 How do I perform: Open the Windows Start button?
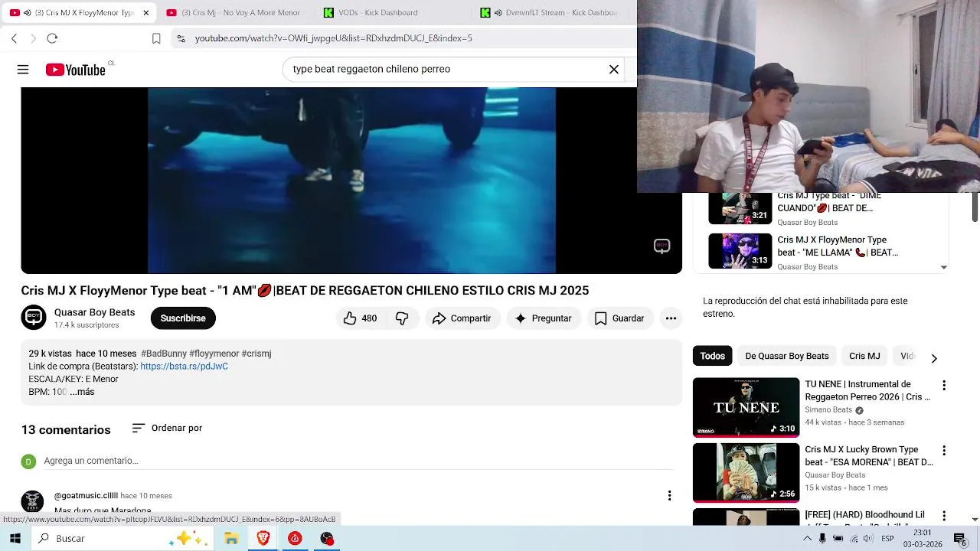coord(15,539)
